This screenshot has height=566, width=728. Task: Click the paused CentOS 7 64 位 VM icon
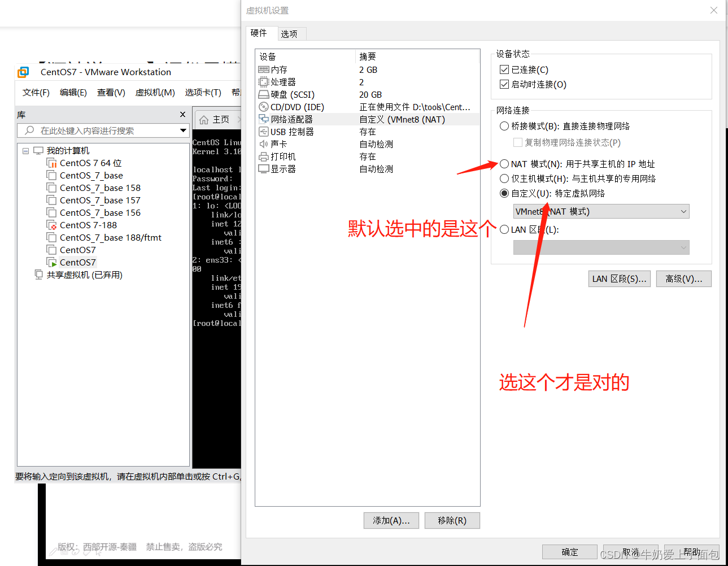tap(51, 163)
